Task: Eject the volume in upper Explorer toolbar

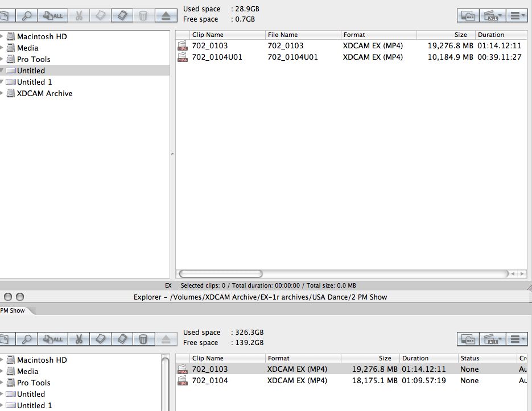Action: [x=166, y=15]
